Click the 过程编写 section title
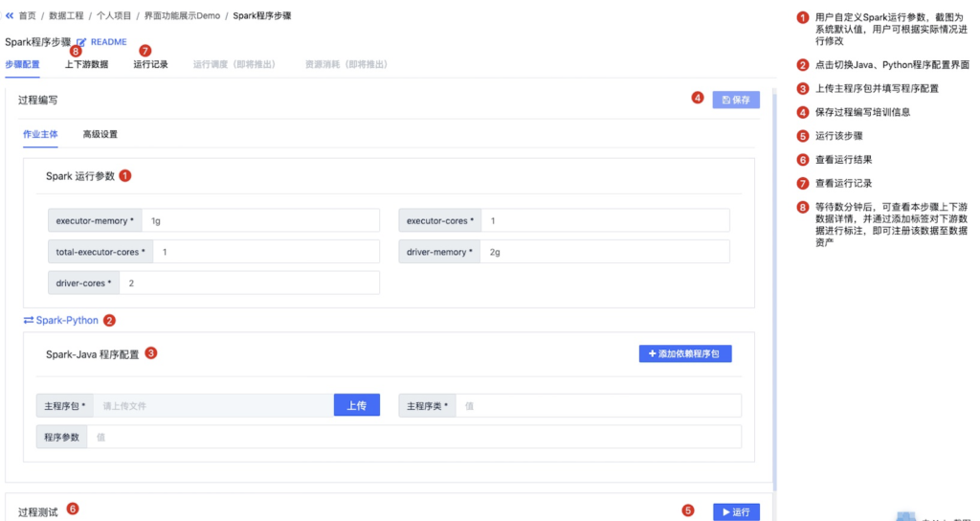The height and width of the screenshot is (521, 980). (38, 100)
